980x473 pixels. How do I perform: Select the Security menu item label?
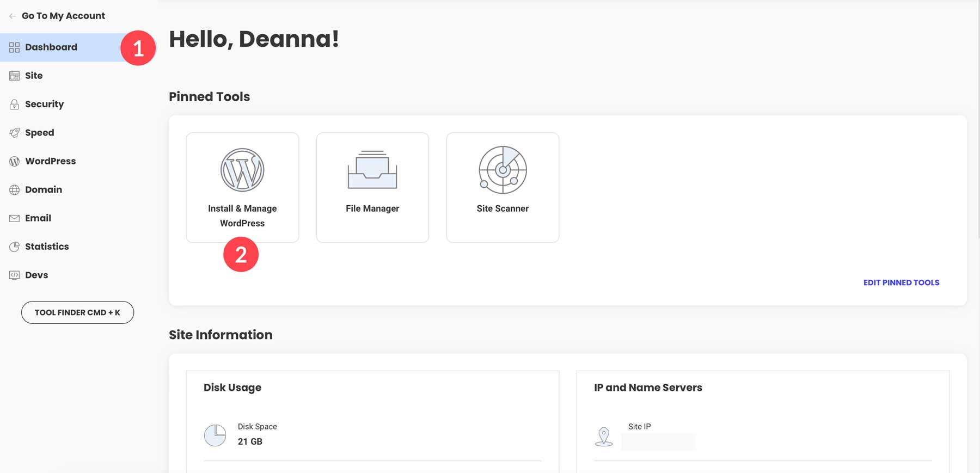click(x=45, y=104)
